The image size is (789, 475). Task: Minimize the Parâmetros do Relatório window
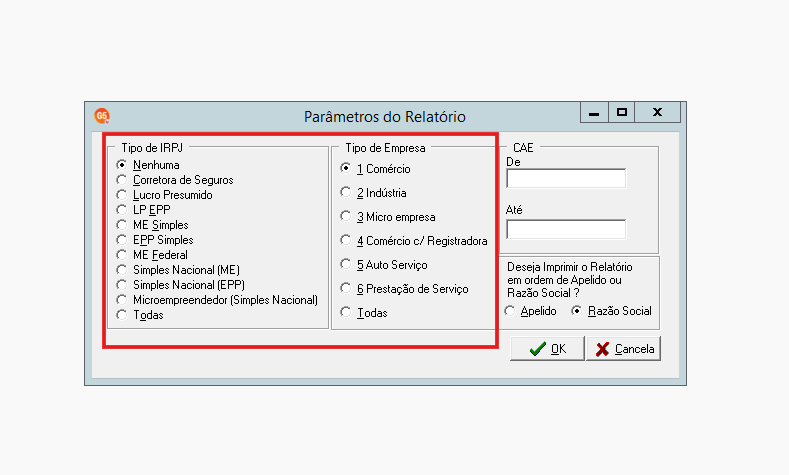594,112
